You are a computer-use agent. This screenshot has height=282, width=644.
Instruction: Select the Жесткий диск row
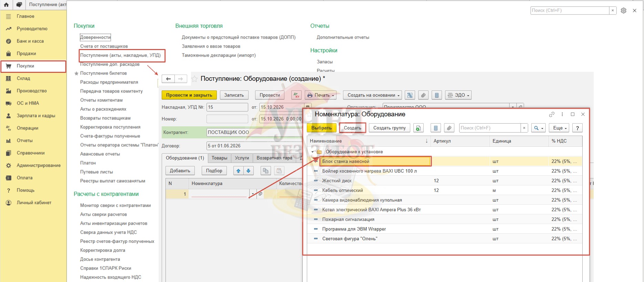[x=444, y=181]
